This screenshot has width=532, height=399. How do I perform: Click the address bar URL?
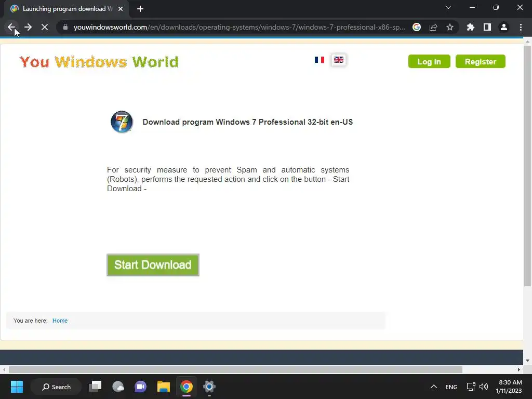(x=239, y=27)
